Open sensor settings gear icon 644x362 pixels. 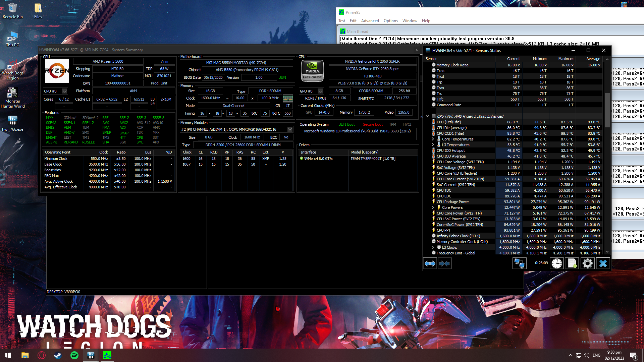587,264
